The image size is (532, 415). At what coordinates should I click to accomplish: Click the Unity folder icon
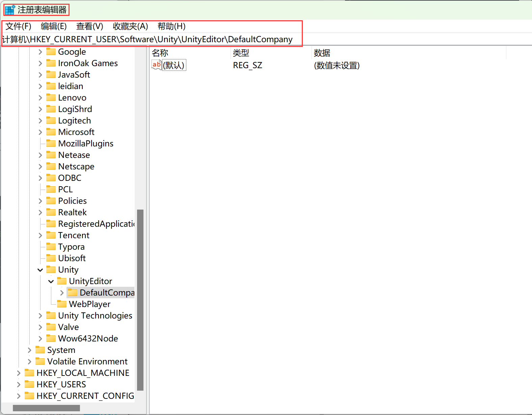[x=51, y=270]
